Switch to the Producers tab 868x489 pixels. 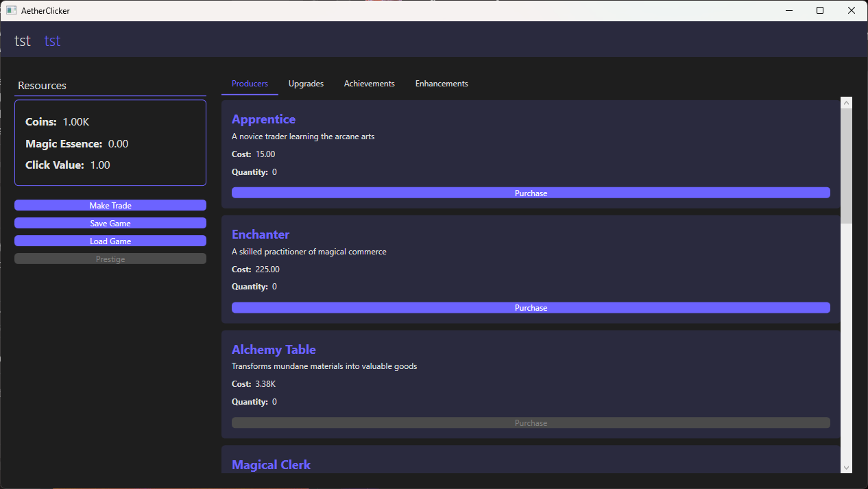coord(250,84)
